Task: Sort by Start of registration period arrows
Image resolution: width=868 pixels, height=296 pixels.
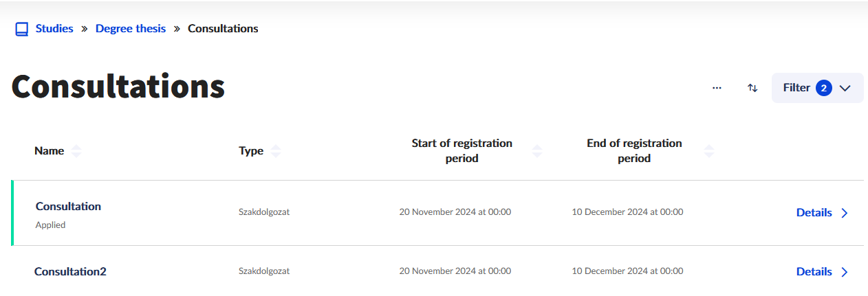Action: click(537, 151)
